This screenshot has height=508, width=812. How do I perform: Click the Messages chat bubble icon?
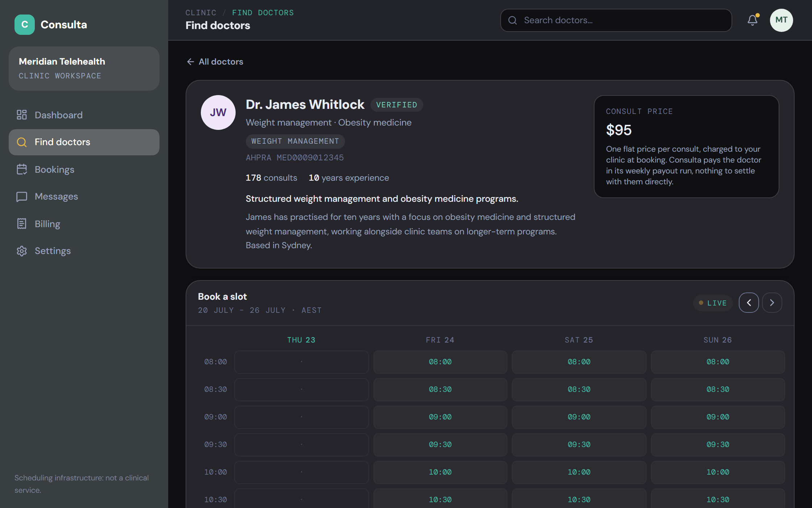click(x=22, y=197)
